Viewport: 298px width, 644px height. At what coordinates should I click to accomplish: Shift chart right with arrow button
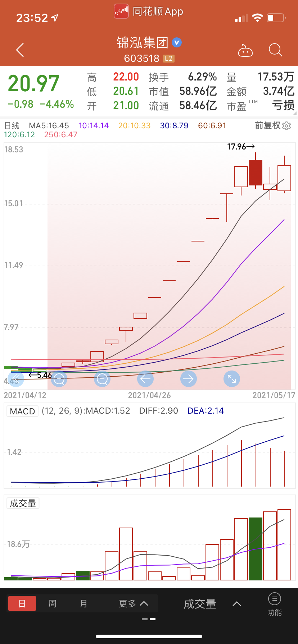[x=189, y=379]
